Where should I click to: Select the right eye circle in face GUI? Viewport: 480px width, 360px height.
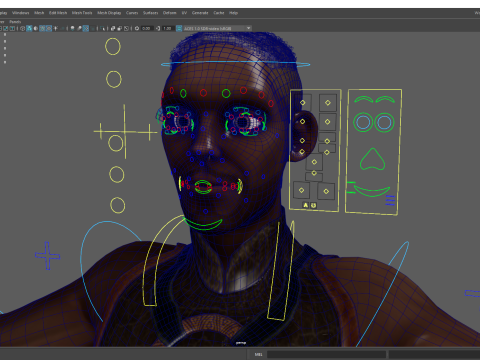pos(384,122)
